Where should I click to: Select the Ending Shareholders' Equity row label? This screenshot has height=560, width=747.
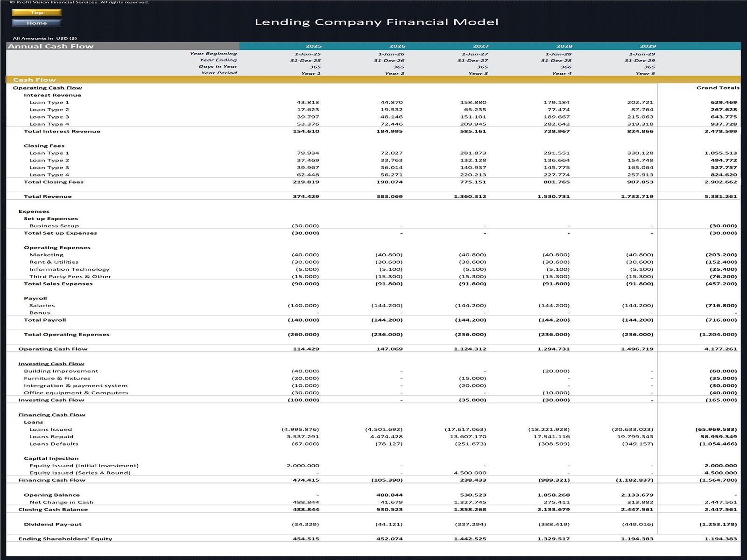pos(65,539)
